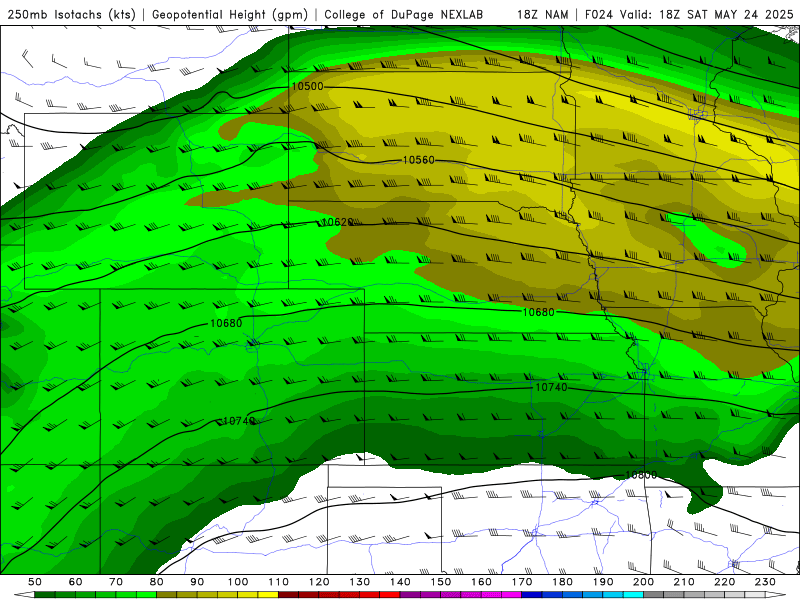The height and width of the screenshot is (600, 800).
Task: Click the 170 value on the color scale
Action: coord(522,582)
